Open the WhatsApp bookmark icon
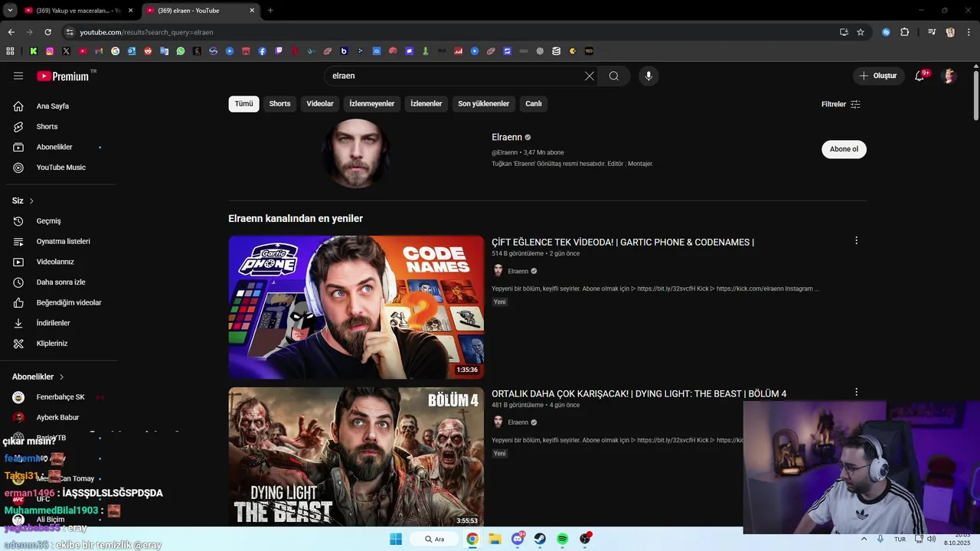980x551 pixels. point(181,51)
